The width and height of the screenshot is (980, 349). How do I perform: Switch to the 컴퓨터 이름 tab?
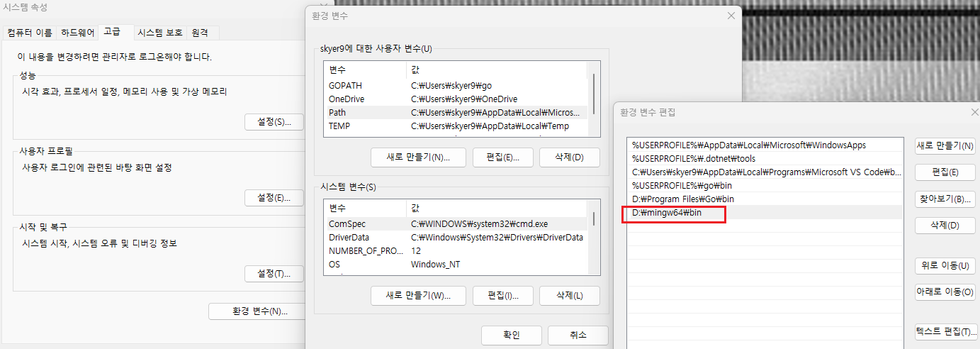(x=29, y=33)
